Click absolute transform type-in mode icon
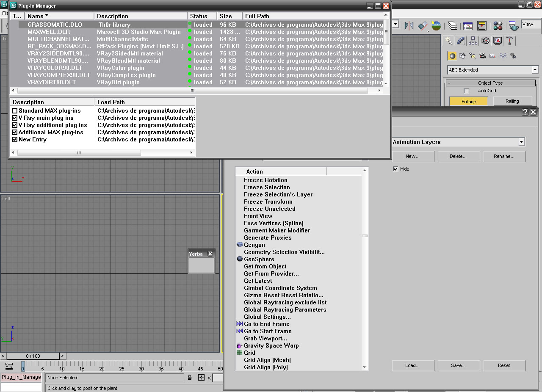Screen dimensions: 542x392 [x=201, y=378]
